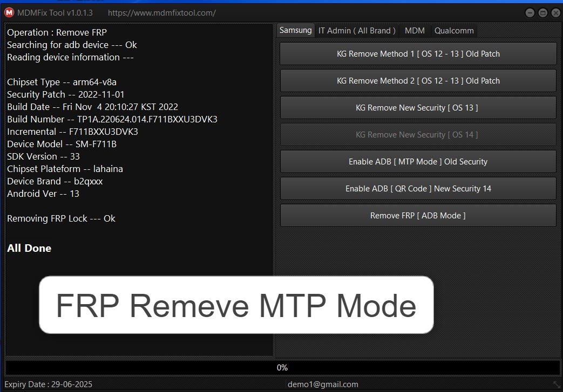Click the demo1@gmail.com account text

[x=323, y=384]
